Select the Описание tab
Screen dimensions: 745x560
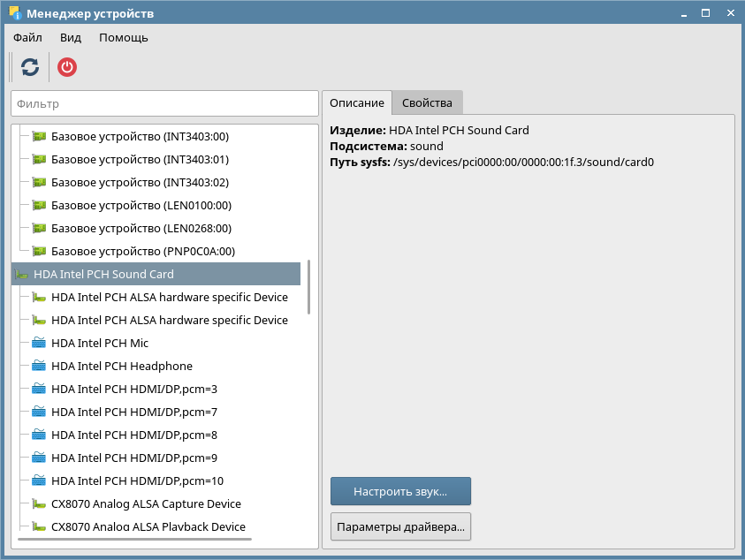[x=356, y=103]
